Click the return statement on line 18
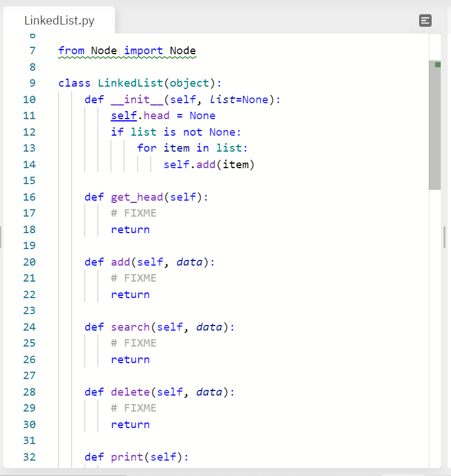451x476 pixels. 130,230
